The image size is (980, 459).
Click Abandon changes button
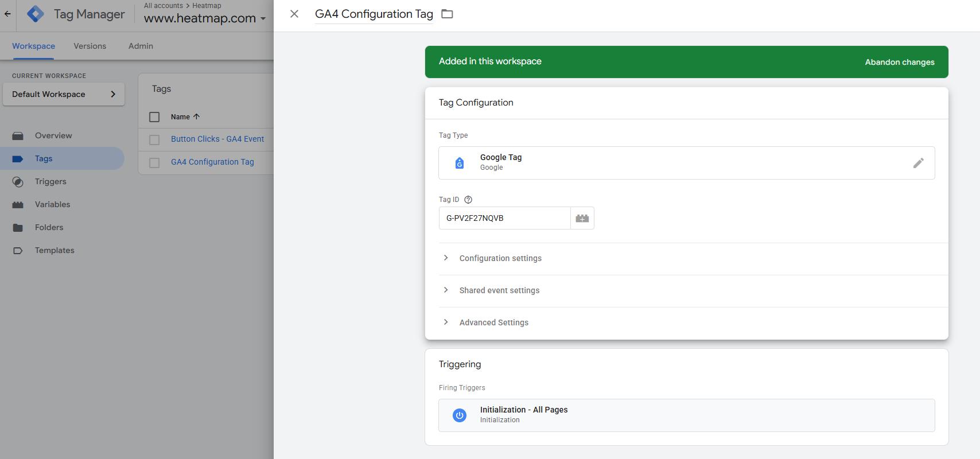tap(900, 62)
